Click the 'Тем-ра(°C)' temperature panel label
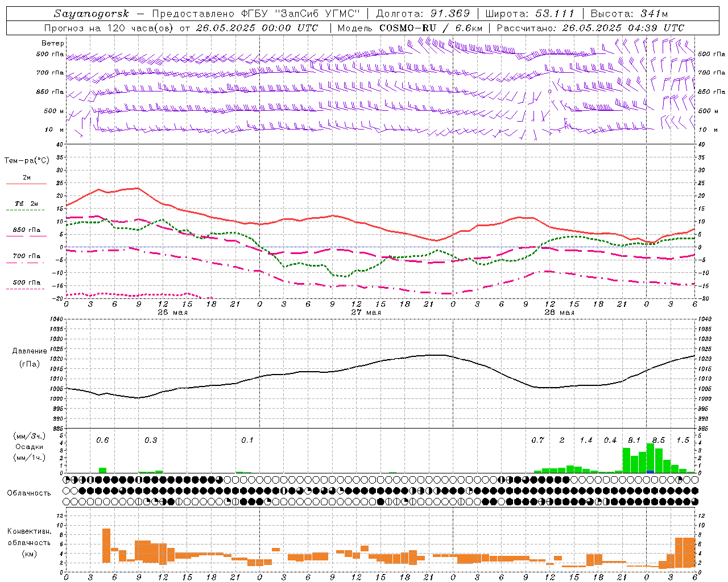Image resolution: width=728 pixels, height=582 pixels. [27, 161]
